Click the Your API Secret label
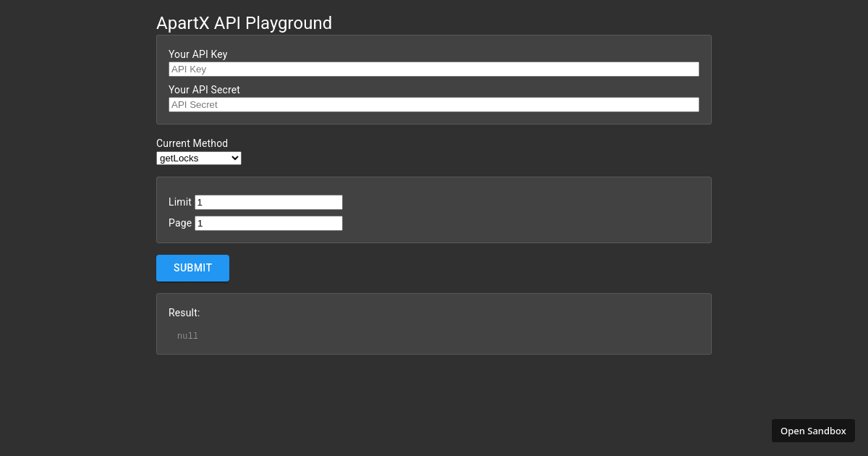Viewport: 868px width, 456px height. (204, 90)
